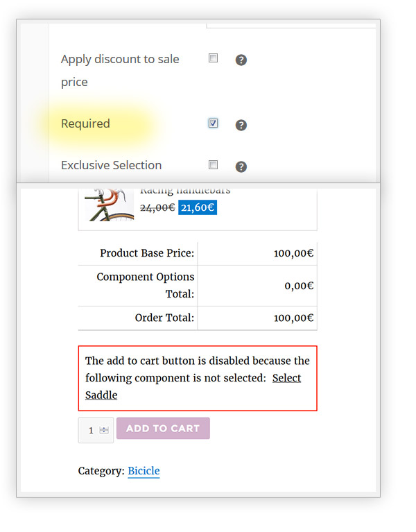Image resolution: width=416 pixels, height=532 pixels.
Task: Click the highlighted Required label
Action: pos(85,123)
